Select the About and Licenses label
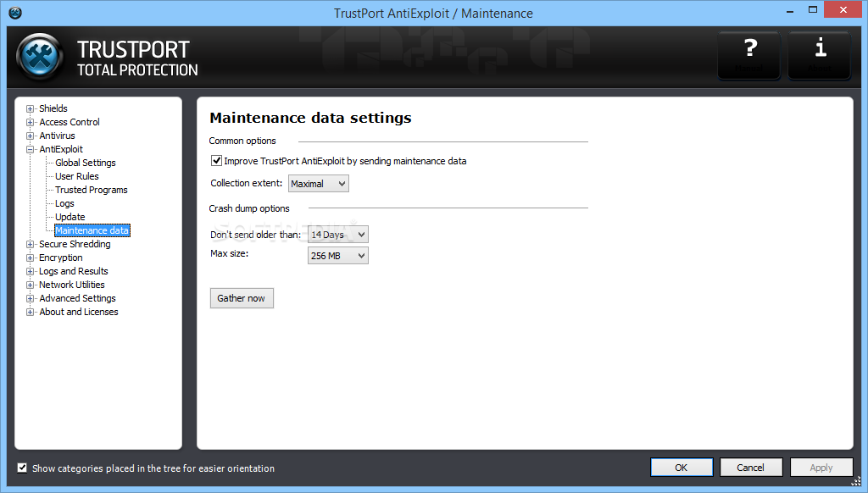Viewport: 868px width, 493px height. pyautogui.click(x=79, y=312)
